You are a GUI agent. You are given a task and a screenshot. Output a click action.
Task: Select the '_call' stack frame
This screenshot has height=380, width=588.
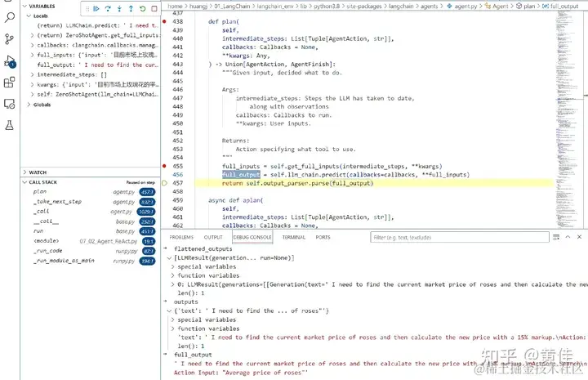(91, 212)
